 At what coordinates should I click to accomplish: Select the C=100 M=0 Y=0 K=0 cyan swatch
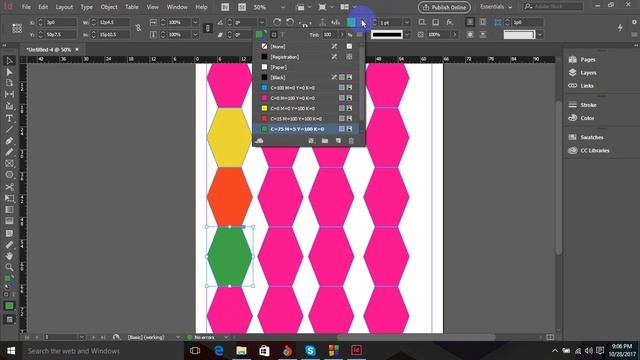(307, 88)
